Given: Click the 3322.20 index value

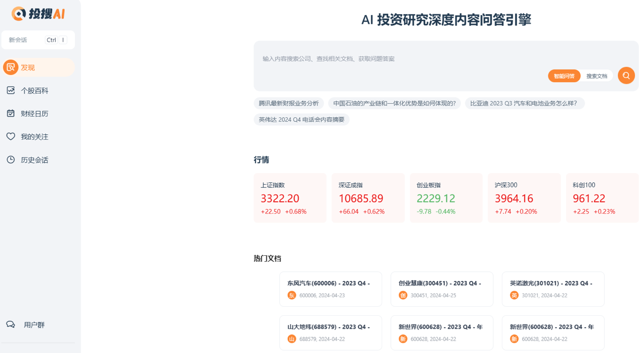Looking at the screenshot, I should click(x=280, y=198).
